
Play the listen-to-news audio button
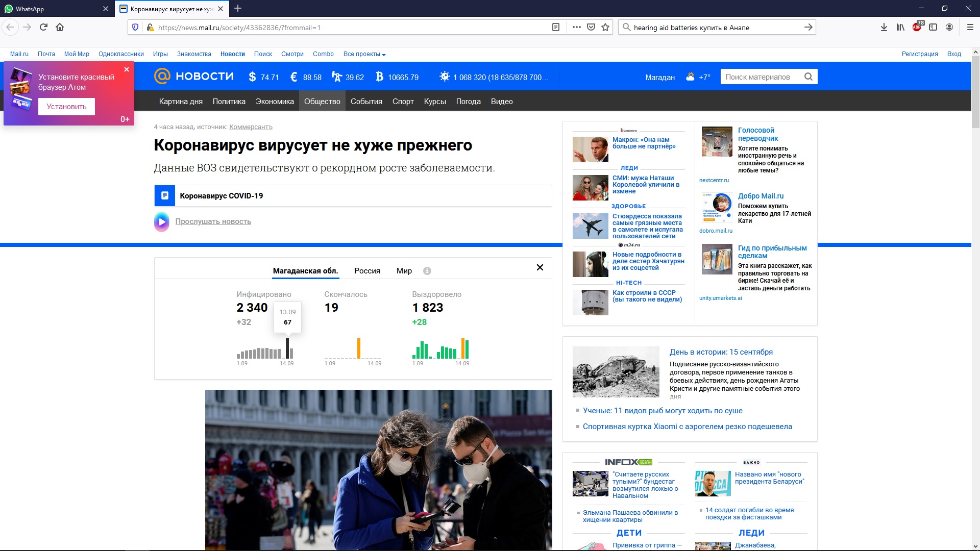click(162, 222)
